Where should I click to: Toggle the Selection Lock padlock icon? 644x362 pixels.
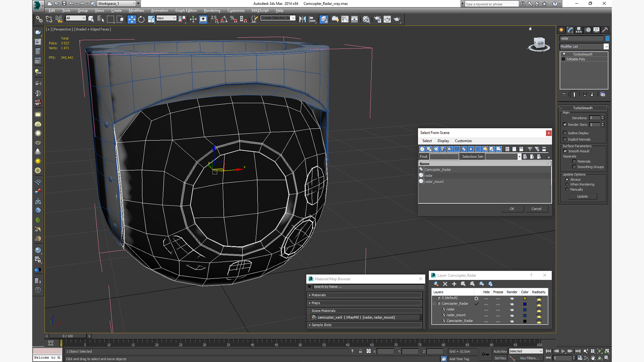pyautogui.click(x=360, y=351)
